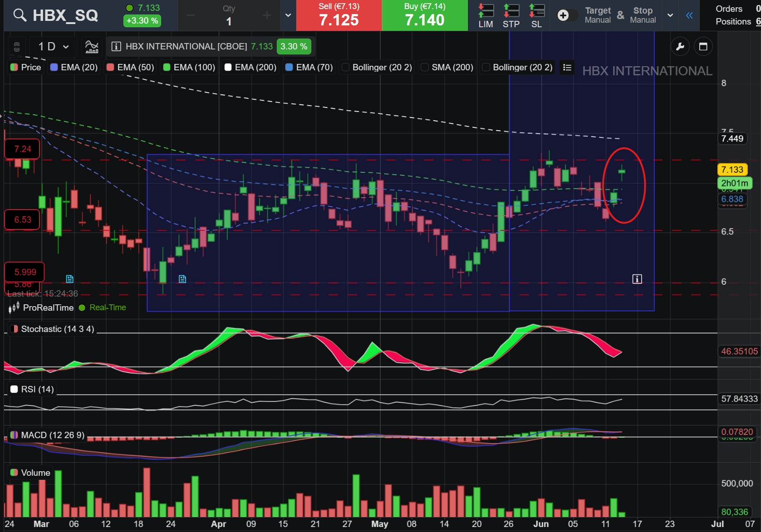Open the RSI (14) panel label
761x532 pixels.
pos(32,389)
